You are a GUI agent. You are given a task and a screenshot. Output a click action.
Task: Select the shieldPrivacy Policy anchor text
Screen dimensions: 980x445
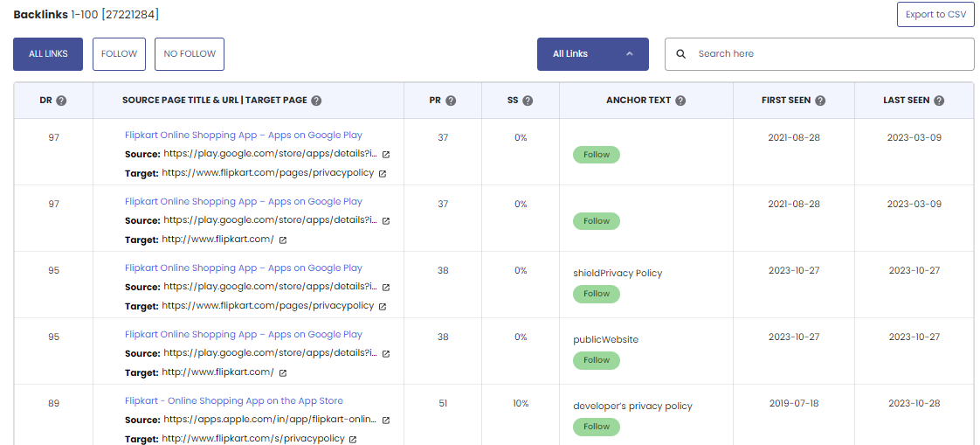[x=618, y=274]
